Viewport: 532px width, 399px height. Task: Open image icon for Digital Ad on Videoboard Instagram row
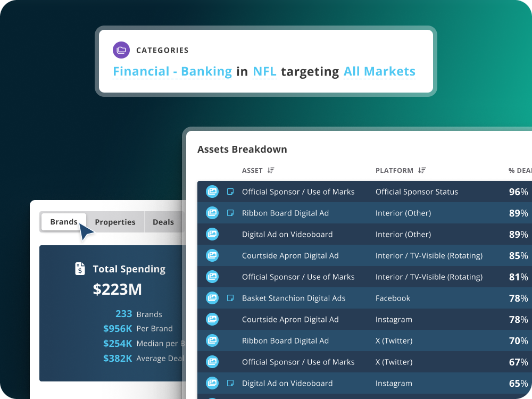[x=212, y=383]
